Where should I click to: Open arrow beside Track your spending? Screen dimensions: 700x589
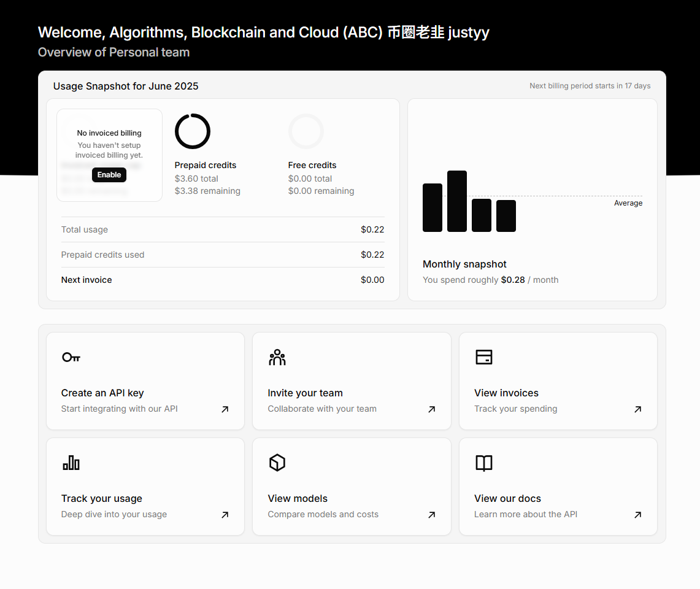(x=638, y=409)
